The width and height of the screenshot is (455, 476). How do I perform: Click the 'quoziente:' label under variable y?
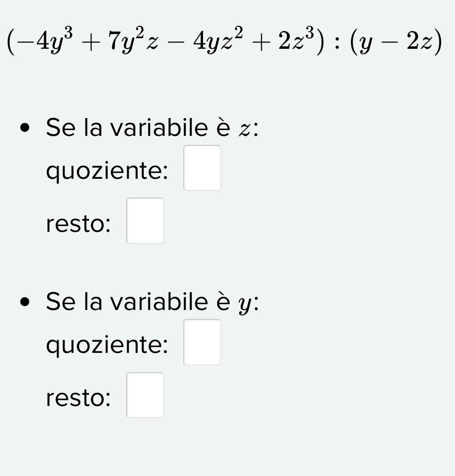(107, 345)
